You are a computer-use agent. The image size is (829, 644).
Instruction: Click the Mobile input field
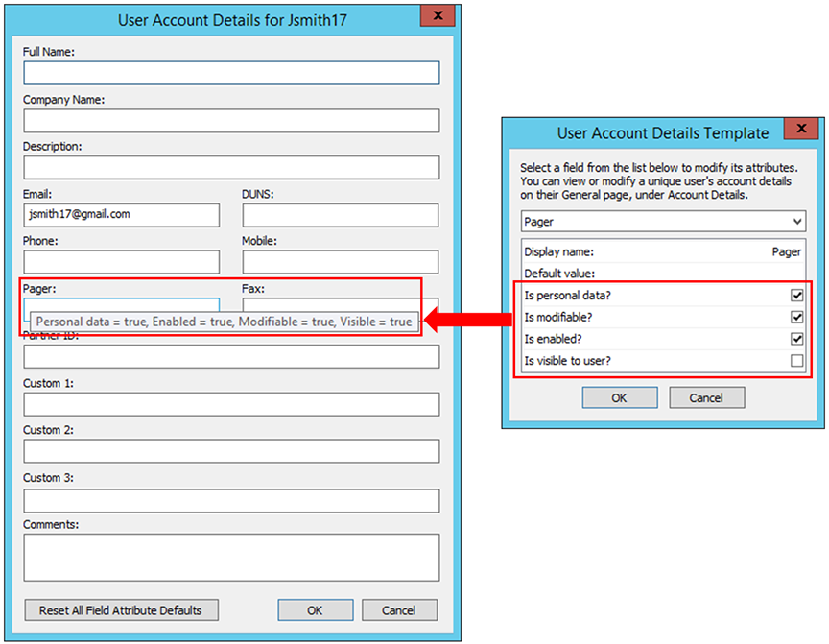[341, 262]
